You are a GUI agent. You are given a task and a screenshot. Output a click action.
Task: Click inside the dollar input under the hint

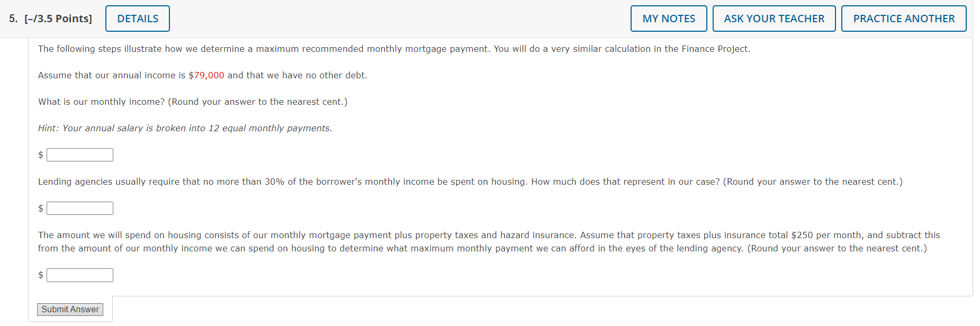[79, 155]
